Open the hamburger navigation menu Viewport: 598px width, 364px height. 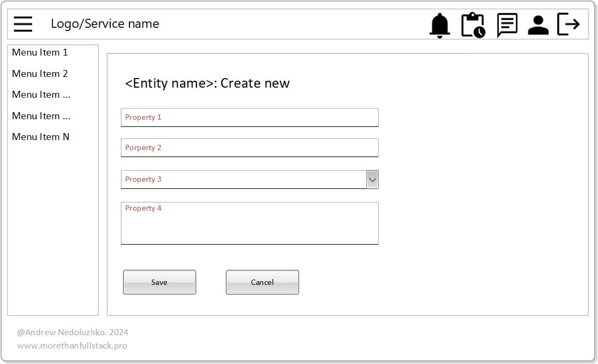[x=23, y=24]
